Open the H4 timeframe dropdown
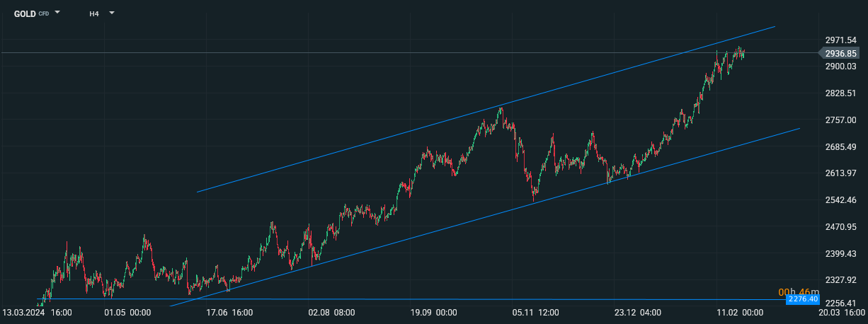Viewport: 868px width, 324px height. point(111,13)
